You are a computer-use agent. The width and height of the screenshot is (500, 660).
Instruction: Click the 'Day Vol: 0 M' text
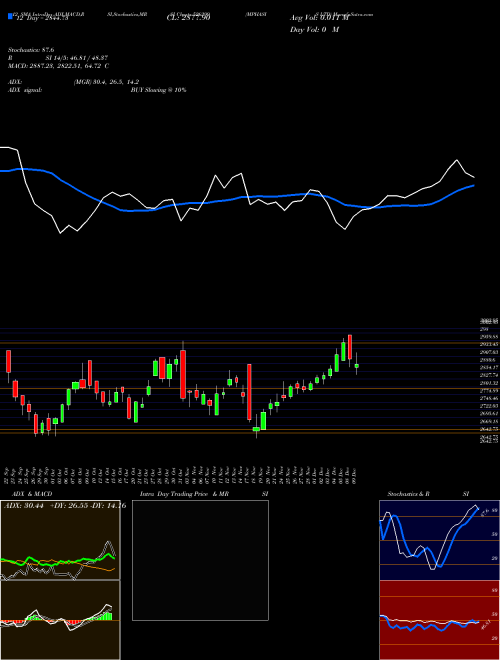[314, 30]
